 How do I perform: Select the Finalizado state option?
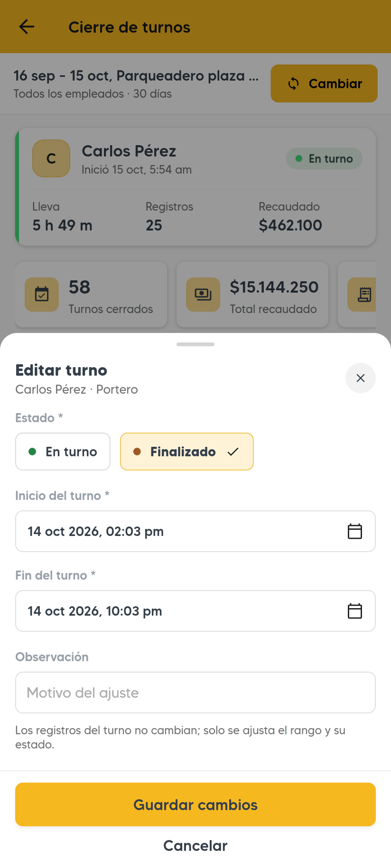click(x=187, y=452)
